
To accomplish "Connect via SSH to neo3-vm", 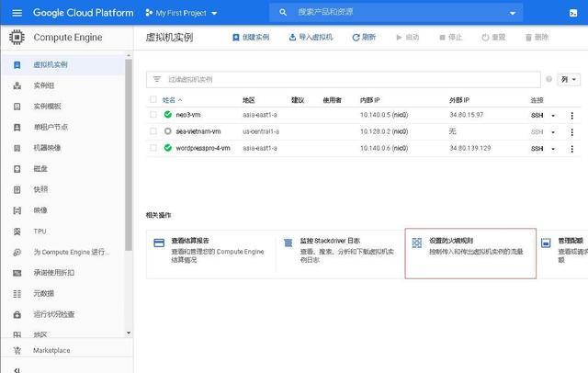I will pos(537,116).
